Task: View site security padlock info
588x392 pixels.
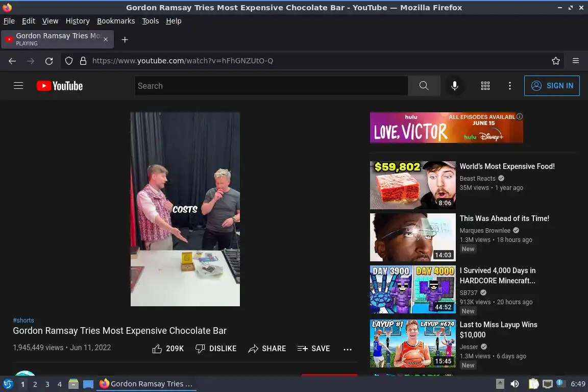Action: (83, 61)
